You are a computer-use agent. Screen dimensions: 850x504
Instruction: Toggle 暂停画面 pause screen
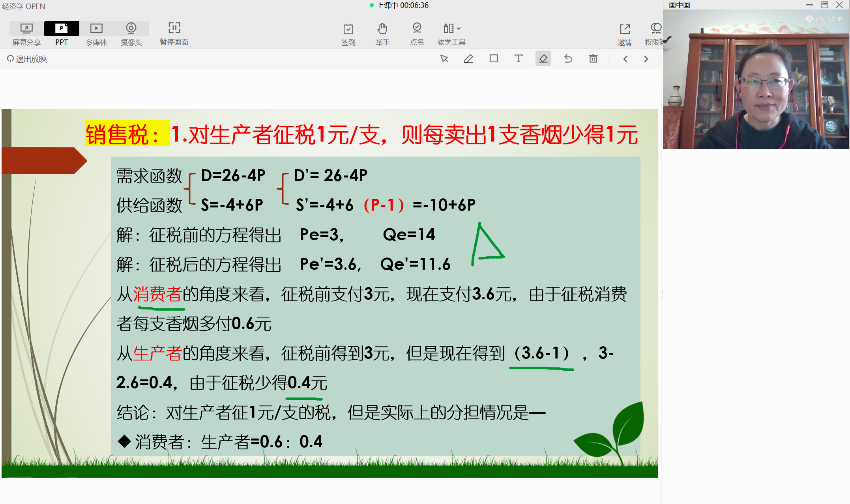pyautogui.click(x=174, y=34)
